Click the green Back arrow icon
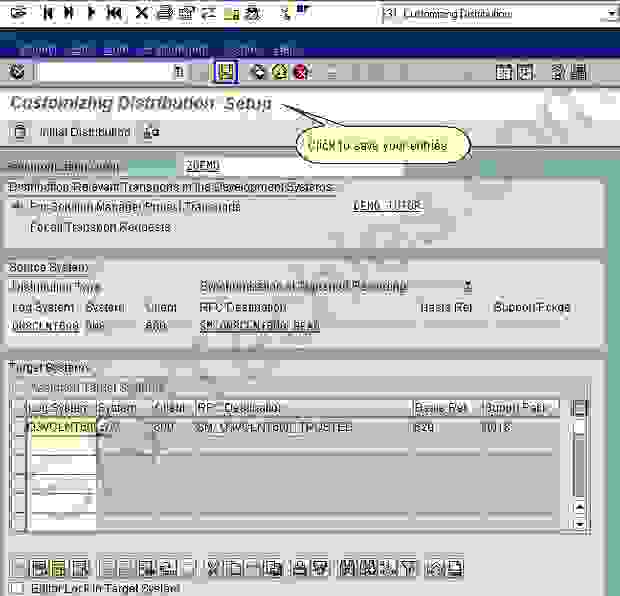 click(x=259, y=72)
